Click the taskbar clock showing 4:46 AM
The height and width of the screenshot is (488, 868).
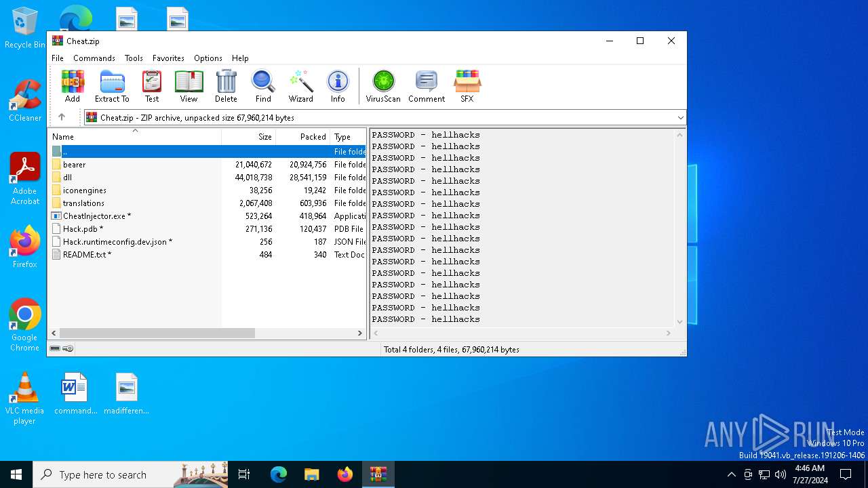click(x=810, y=474)
